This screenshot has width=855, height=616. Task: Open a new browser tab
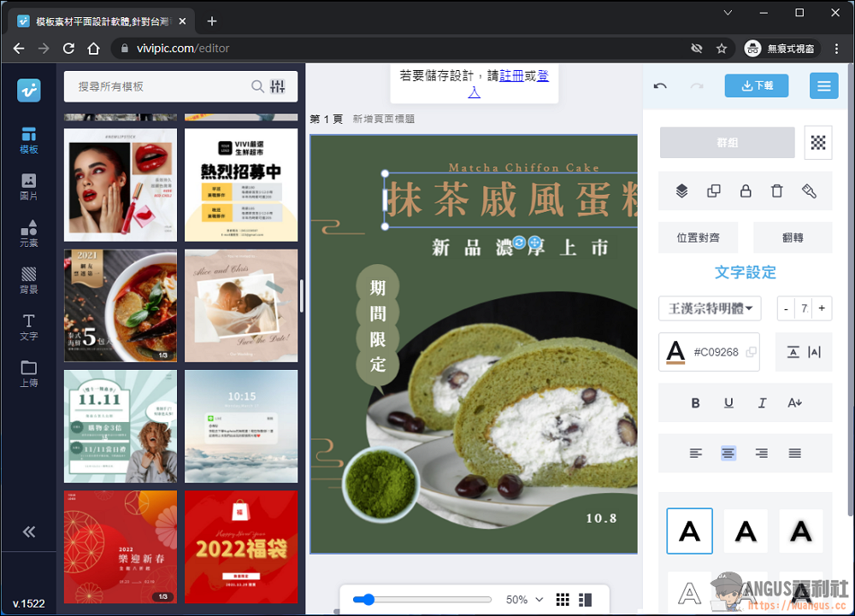[x=212, y=21]
